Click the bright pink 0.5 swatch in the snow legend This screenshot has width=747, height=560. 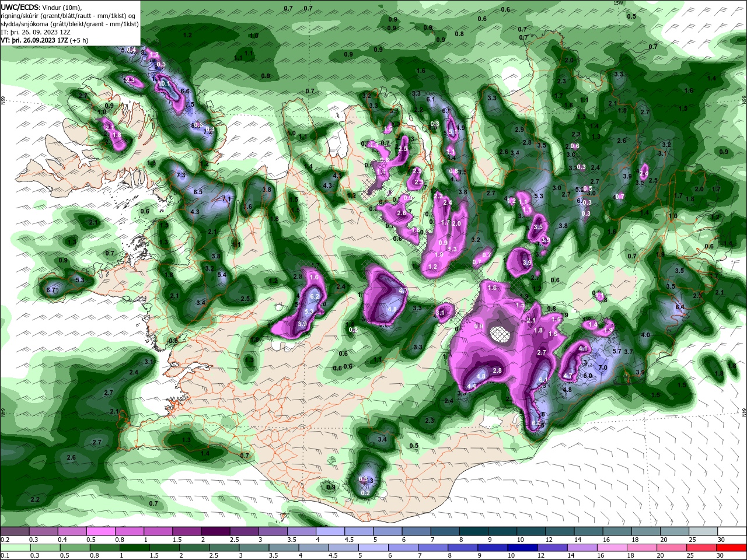(x=100, y=532)
